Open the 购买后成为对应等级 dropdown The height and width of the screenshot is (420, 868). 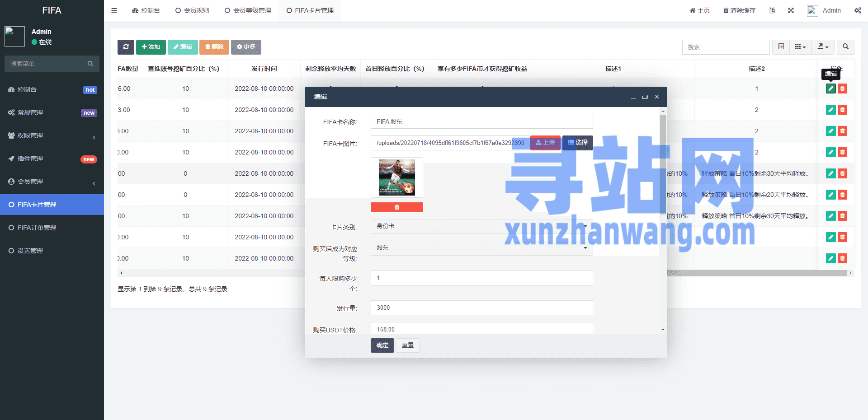tap(481, 248)
